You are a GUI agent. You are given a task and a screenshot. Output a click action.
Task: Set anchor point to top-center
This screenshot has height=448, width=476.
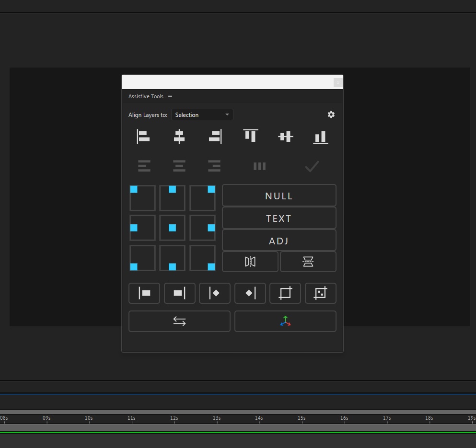(x=172, y=198)
